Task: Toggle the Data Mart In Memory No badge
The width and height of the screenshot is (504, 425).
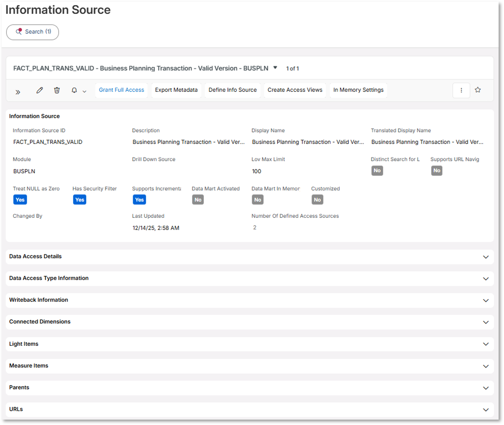Action: coord(258,200)
